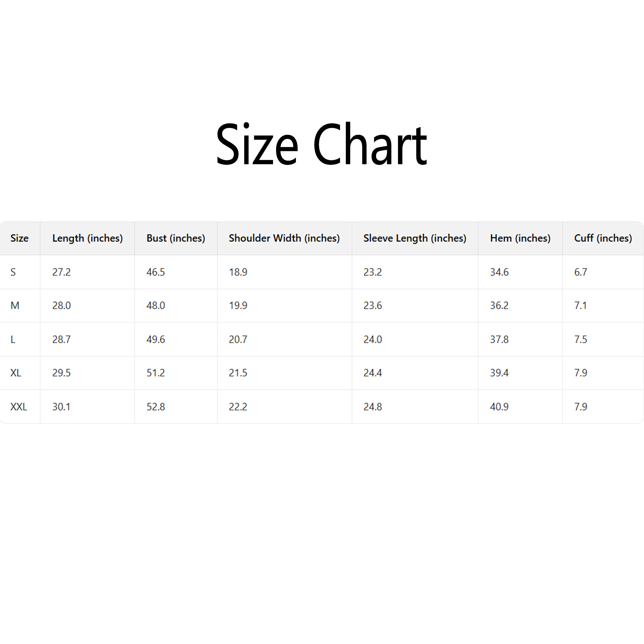Select the XXL size row label
The image size is (644, 644).
point(19,407)
